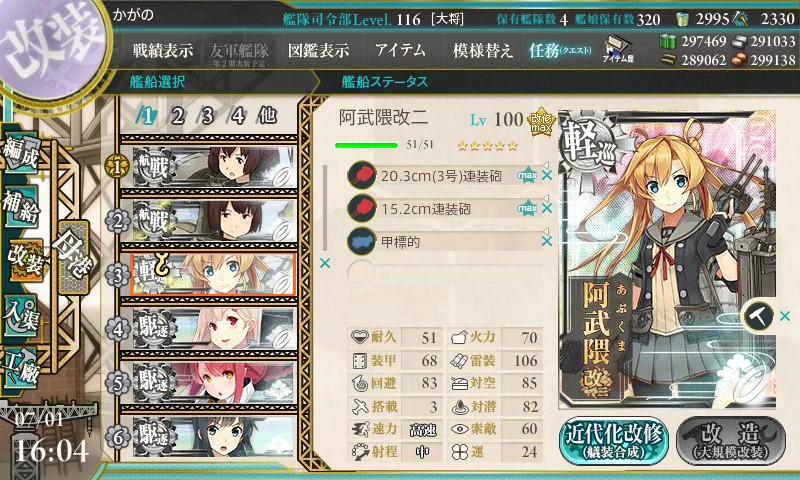Select the first fleet ship banner
Image resolution: width=800 pixels, height=480 pixels.
(x=214, y=166)
